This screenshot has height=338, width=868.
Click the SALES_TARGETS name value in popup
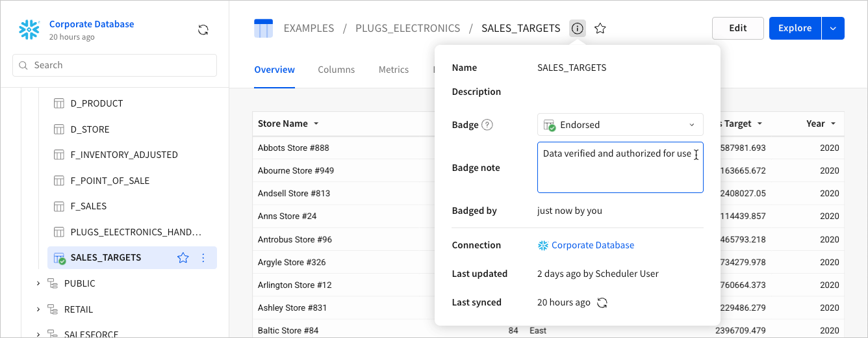[572, 68]
